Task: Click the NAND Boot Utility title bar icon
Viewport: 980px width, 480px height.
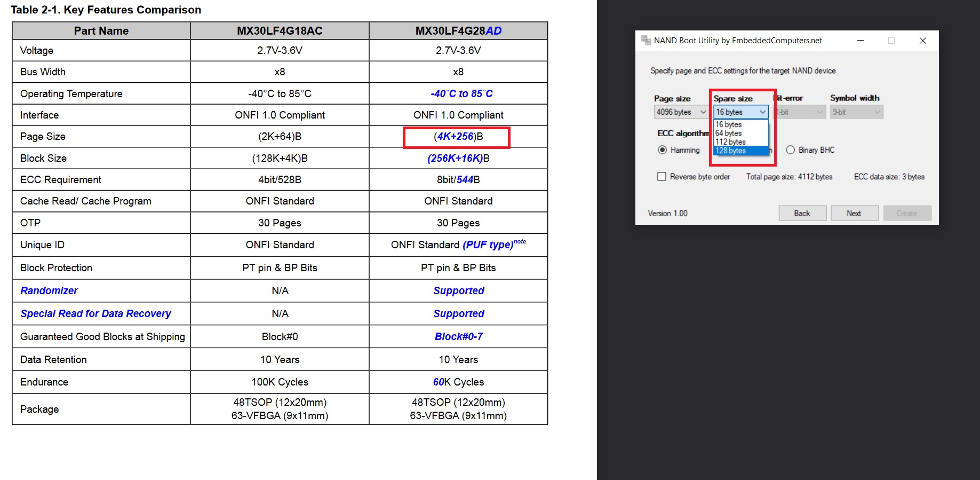Action: pyautogui.click(x=646, y=40)
